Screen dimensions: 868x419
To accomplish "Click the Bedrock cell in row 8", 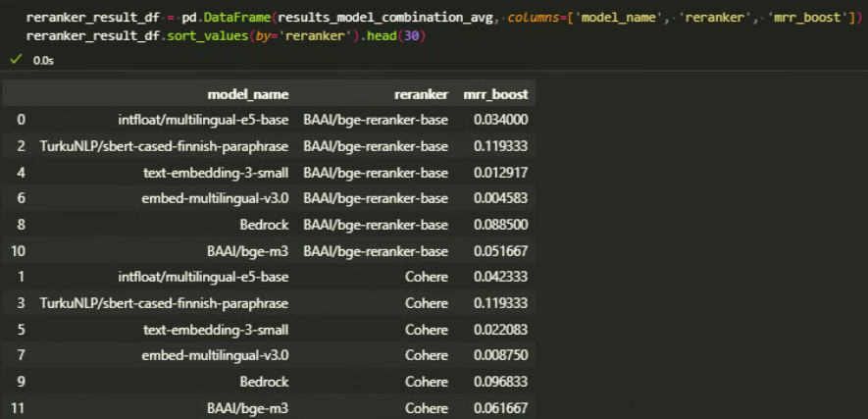I will coord(264,224).
